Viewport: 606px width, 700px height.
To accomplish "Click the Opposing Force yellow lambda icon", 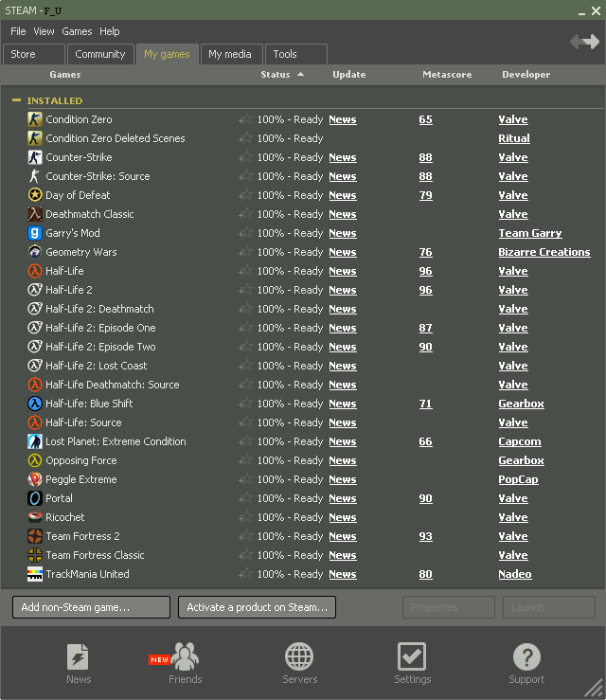I will [x=35, y=460].
